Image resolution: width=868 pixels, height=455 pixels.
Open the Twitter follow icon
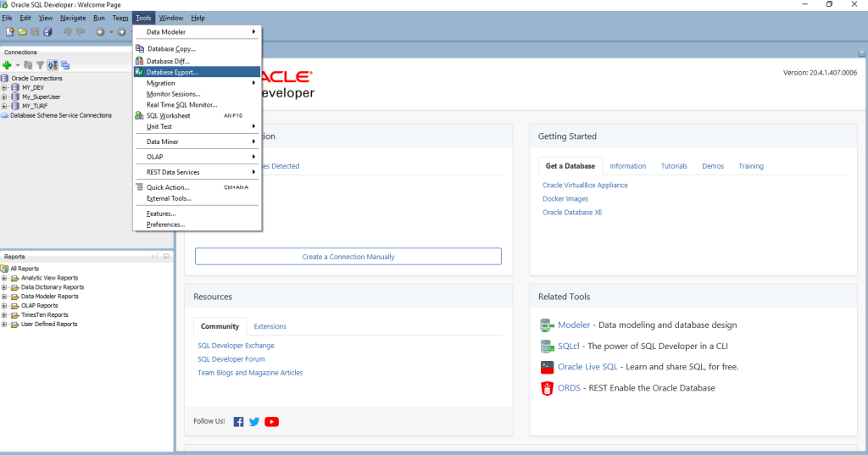click(x=254, y=422)
